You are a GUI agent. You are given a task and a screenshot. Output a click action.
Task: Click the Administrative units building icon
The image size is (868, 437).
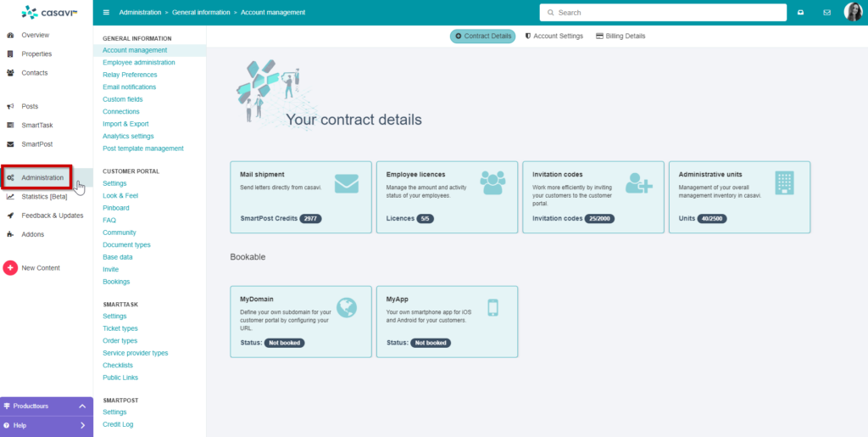[784, 182]
